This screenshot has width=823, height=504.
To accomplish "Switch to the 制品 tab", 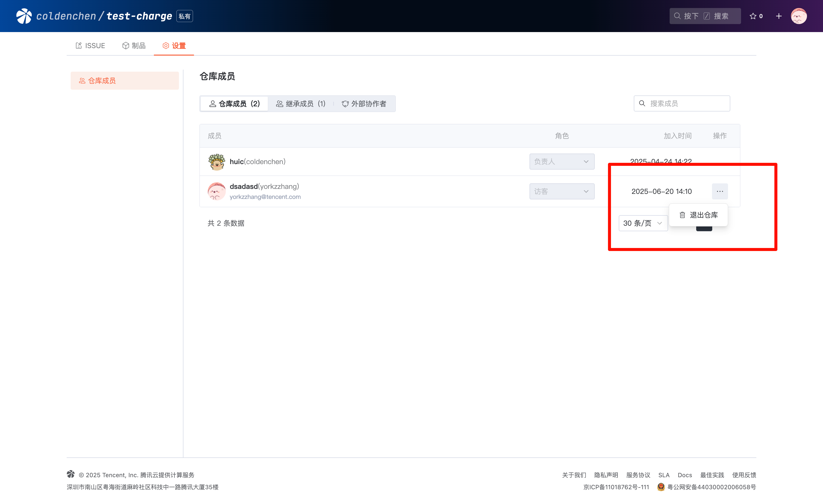I will pyautogui.click(x=134, y=46).
